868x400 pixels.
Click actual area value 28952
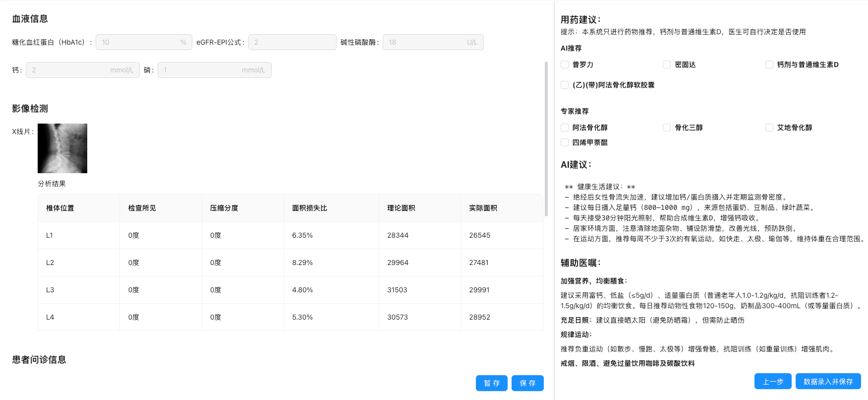point(480,317)
